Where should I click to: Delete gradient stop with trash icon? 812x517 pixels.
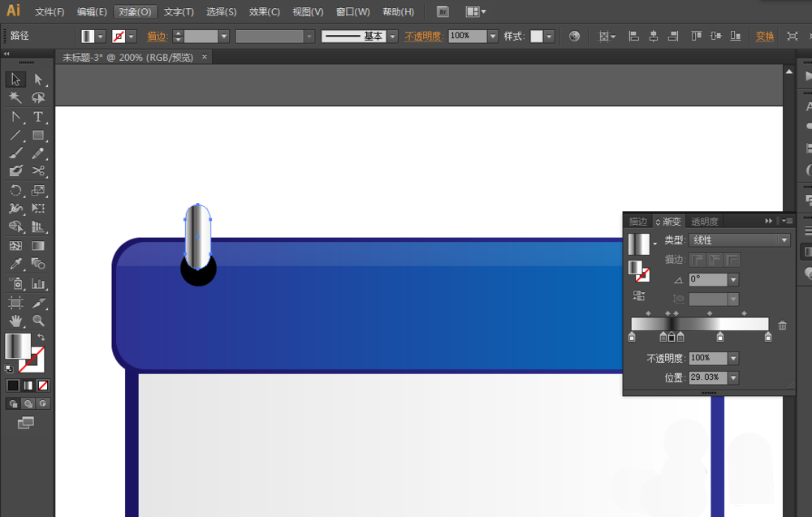(783, 325)
